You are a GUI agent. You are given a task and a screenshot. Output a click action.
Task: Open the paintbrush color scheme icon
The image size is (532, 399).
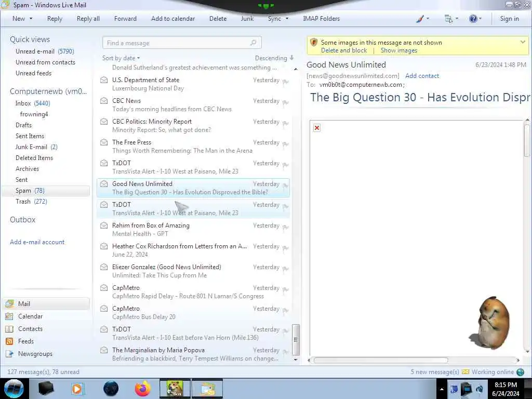(x=420, y=19)
